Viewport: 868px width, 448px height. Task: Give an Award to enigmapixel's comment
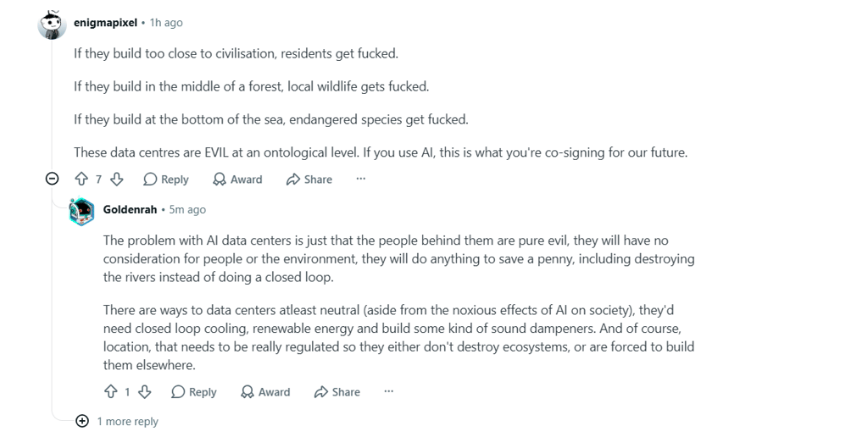point(238,180)
